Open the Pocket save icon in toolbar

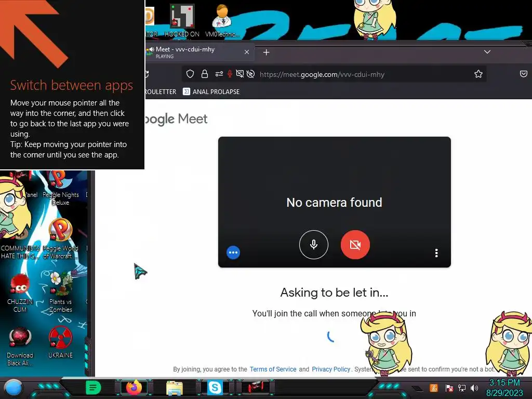point(524,74)
